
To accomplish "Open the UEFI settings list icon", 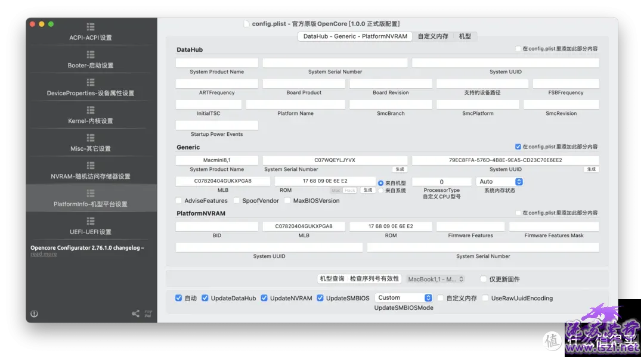I will pos(91,221).
